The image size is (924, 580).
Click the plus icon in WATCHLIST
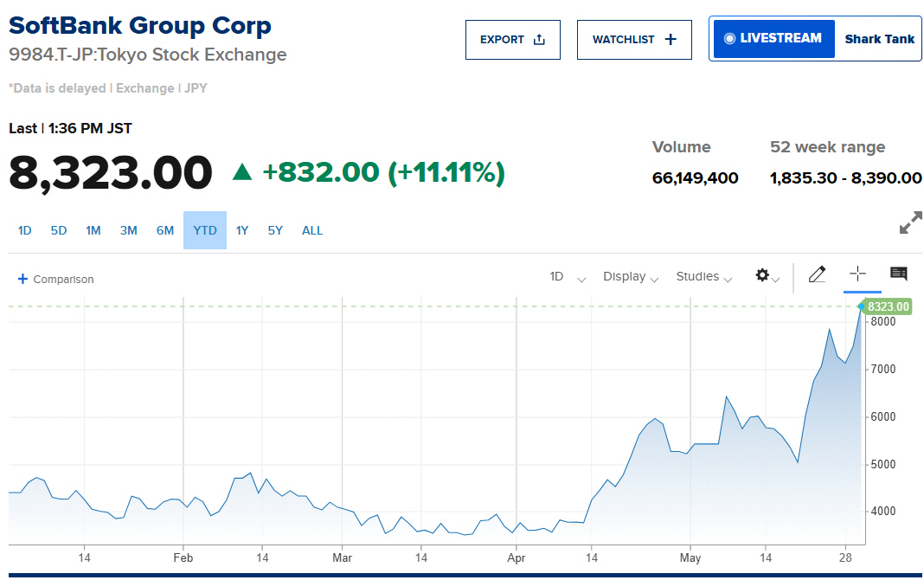tap(671, 40)
